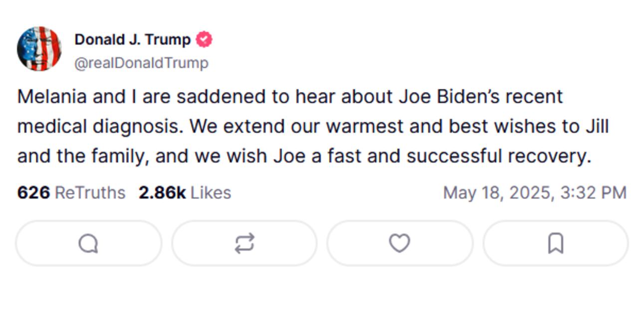Like the post with the heart icon
Screen dimensions: 644x309
coord(400,243)
